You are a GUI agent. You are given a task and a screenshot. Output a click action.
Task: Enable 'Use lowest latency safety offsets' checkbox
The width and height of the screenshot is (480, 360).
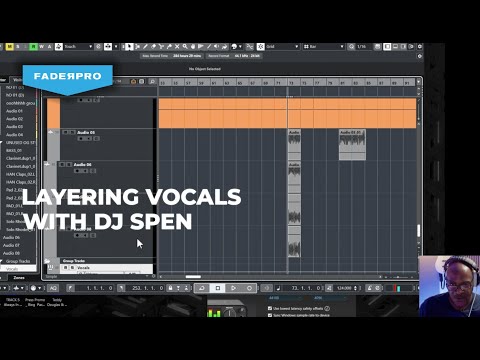(270, 308)
